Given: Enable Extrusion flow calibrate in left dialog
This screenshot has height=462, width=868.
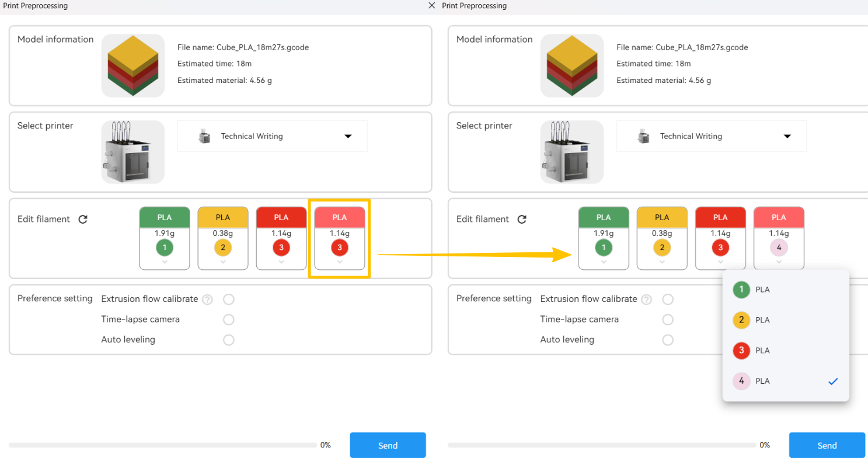Looking at the screenshot, I should [229, 300].
